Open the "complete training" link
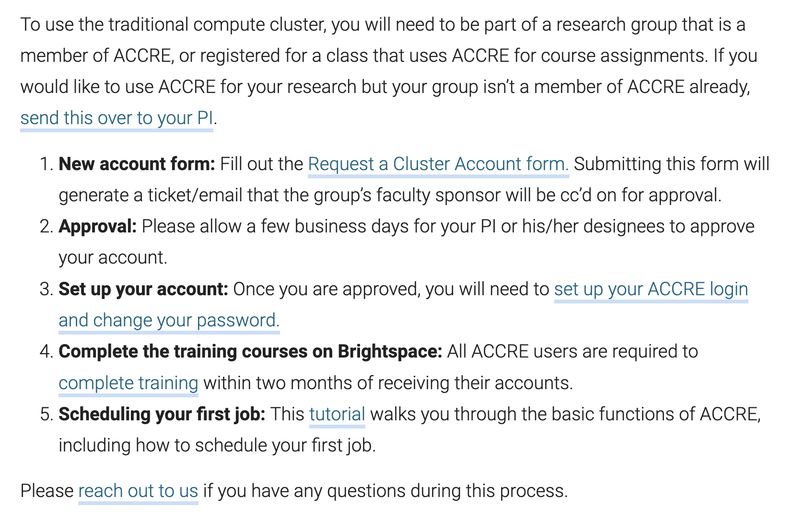Image resolution: width=792 pixels, height=532 pixels. pyautogui.click(x=128, y=383)
